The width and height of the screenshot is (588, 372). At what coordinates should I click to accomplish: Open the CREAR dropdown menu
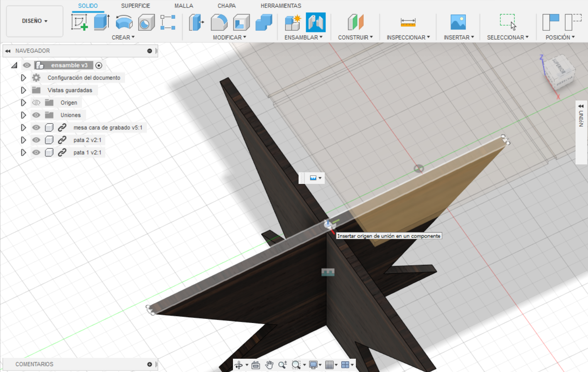pos(123,37)
